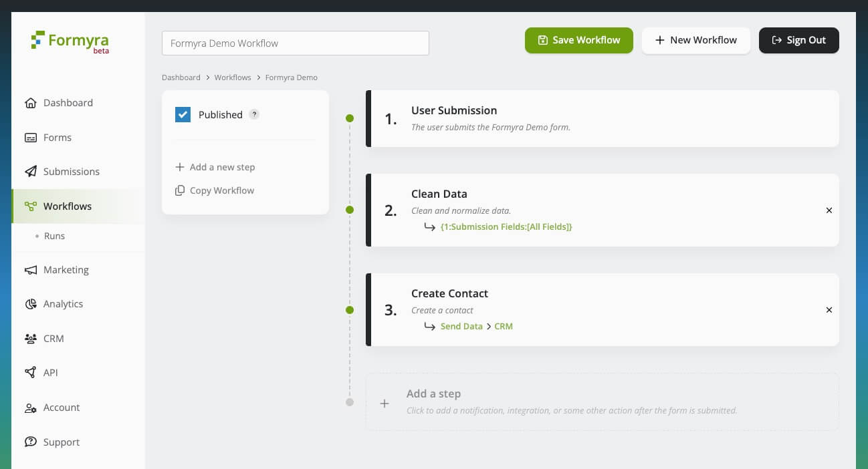This screenshot has height=469, width=868.
Task: Save the current workflow
Action: (x=578, y=40)
